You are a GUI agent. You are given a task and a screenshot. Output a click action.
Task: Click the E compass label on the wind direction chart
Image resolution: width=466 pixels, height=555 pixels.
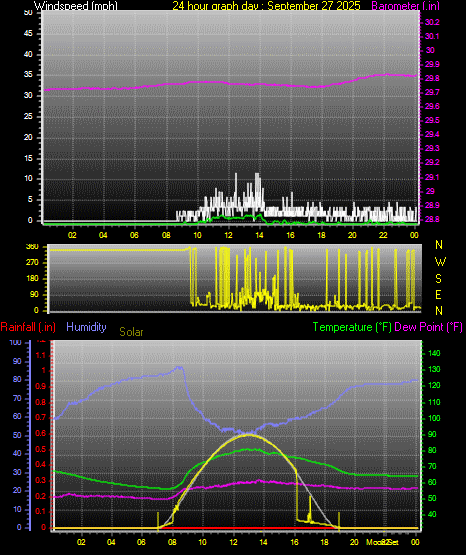(438, 295)
